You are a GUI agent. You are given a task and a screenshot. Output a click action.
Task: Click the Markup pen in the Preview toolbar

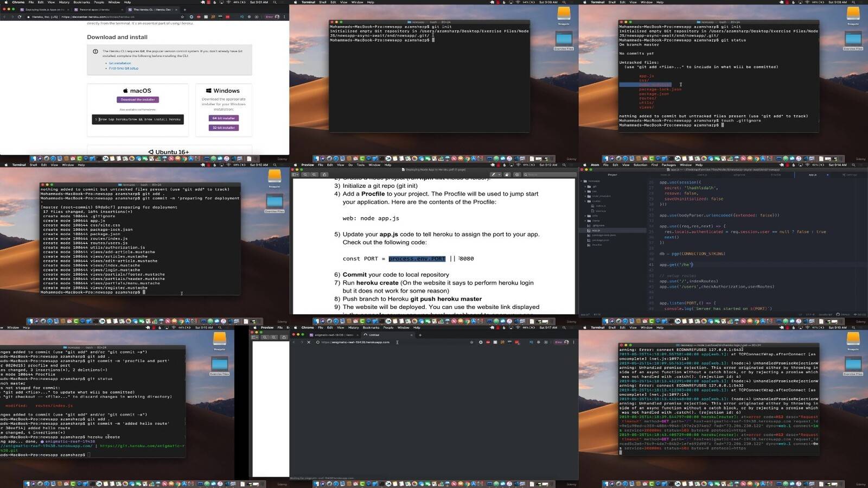pyautogui.click(x=494, y=175)
